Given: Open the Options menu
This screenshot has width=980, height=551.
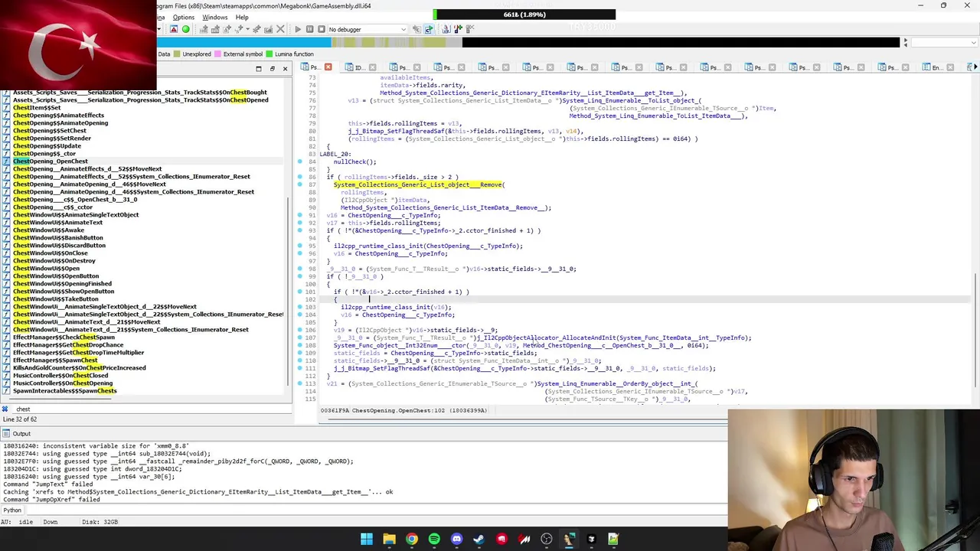Looking at the screenshot, I should (183, 17).
